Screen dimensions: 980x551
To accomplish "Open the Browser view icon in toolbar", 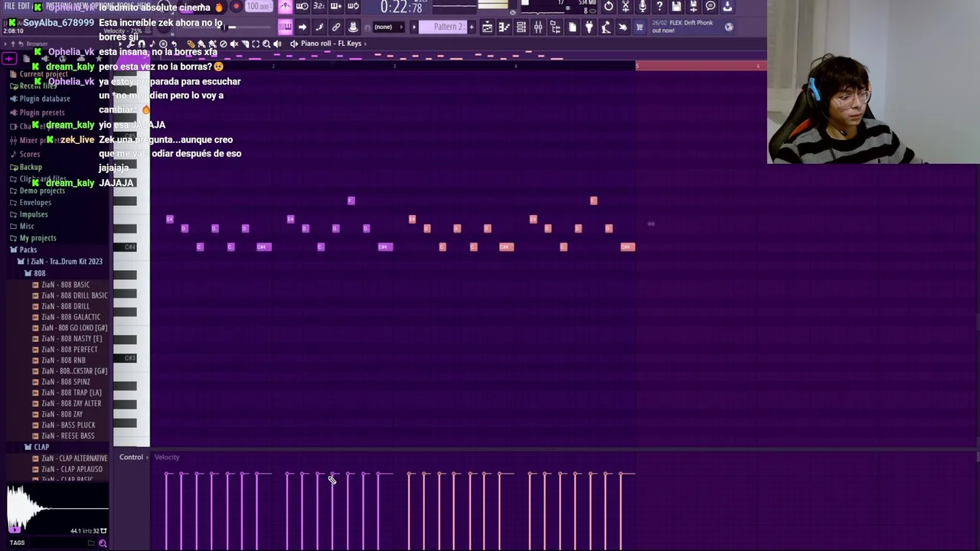I will pyautogui.click(x=555, y=27).
